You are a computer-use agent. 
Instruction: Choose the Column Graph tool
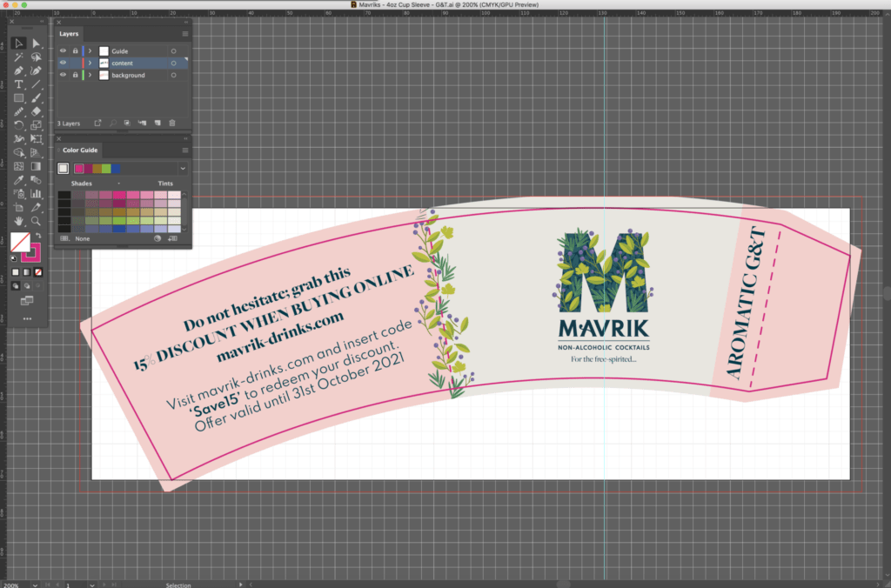[x=36, y=194]
